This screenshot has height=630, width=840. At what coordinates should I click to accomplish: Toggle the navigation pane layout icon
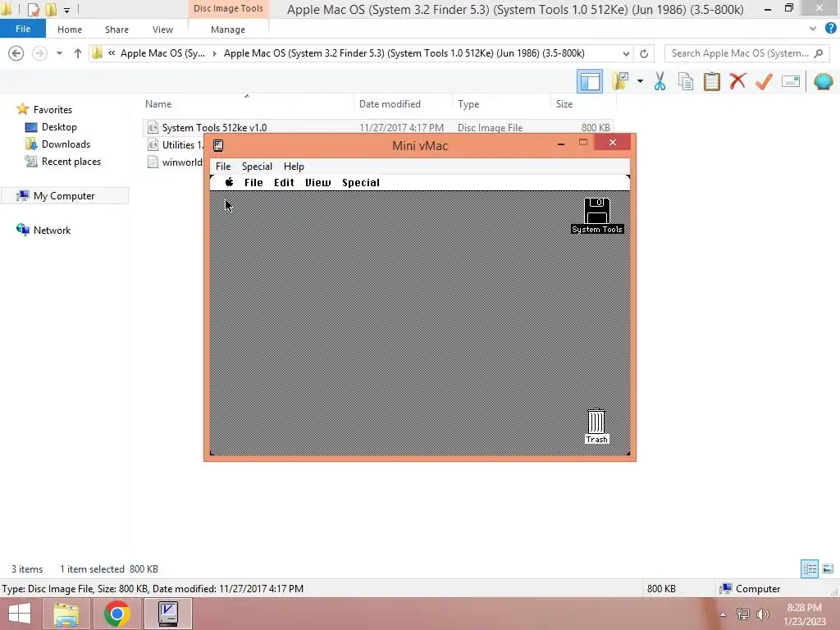tap(589, 81)
